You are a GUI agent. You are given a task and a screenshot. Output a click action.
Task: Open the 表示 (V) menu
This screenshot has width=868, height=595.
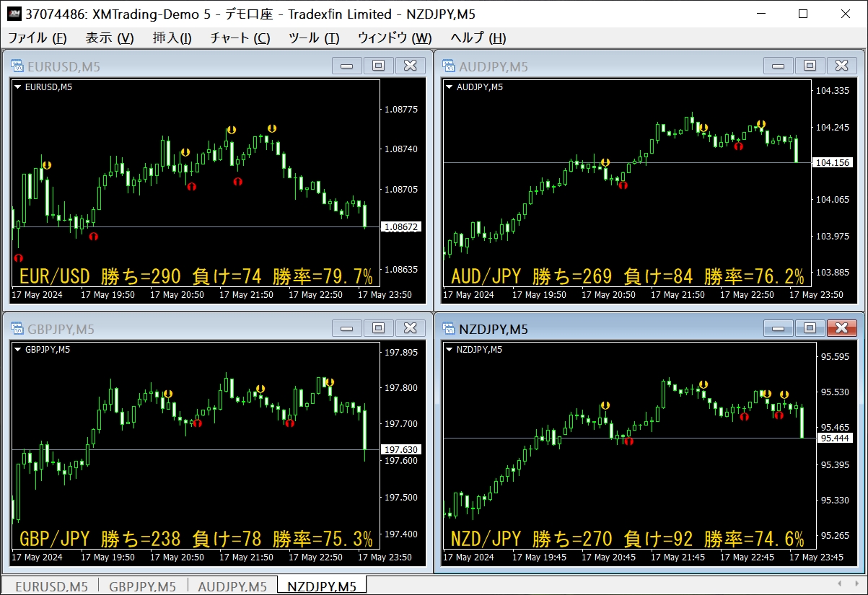point(110,38)
